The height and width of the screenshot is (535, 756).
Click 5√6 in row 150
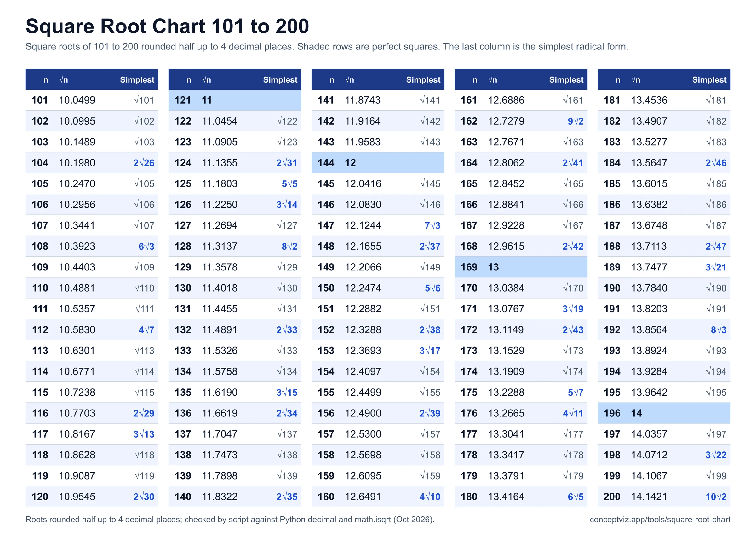433,288
